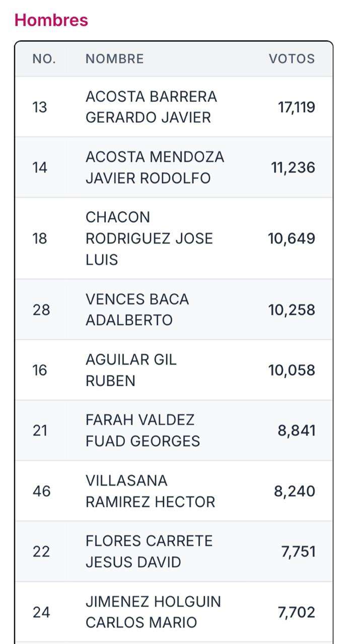Select the name Jimenez Holguin Carlos Mario
Viewport: 348px width, 644px height.
pyautogui.click(x=153, y=612)
